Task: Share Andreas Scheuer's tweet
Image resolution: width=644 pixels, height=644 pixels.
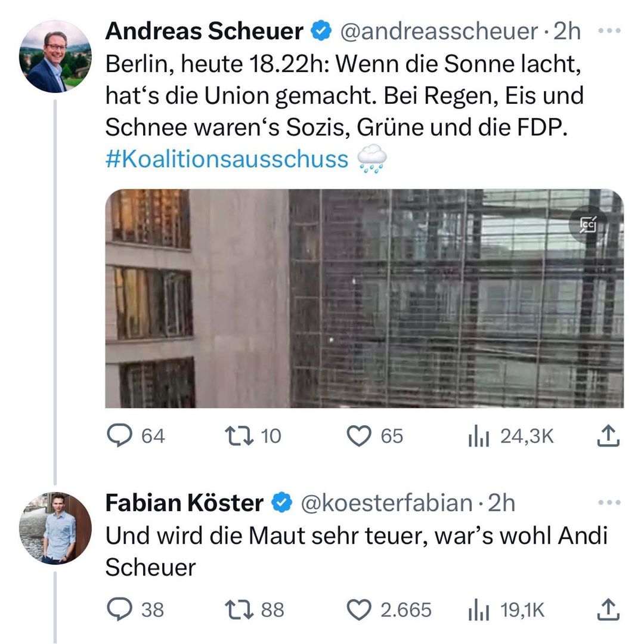Action: pos(608,436)
